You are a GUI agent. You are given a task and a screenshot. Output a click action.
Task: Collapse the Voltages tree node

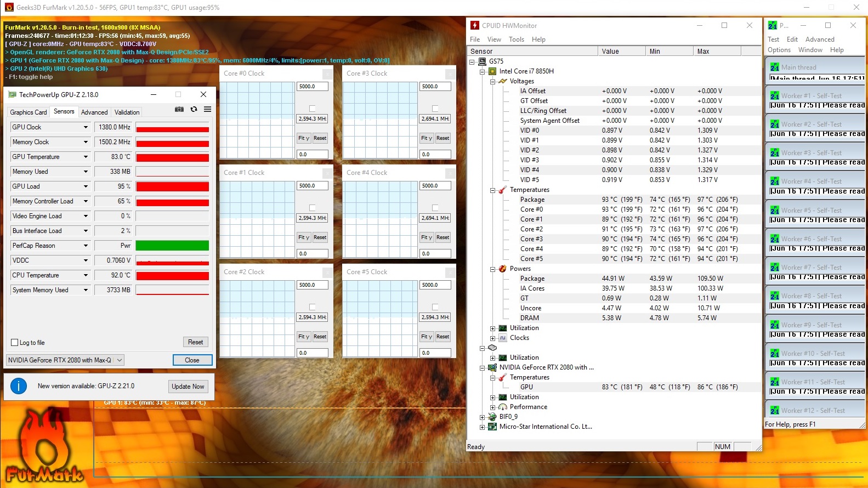click(x=492, y=81)
